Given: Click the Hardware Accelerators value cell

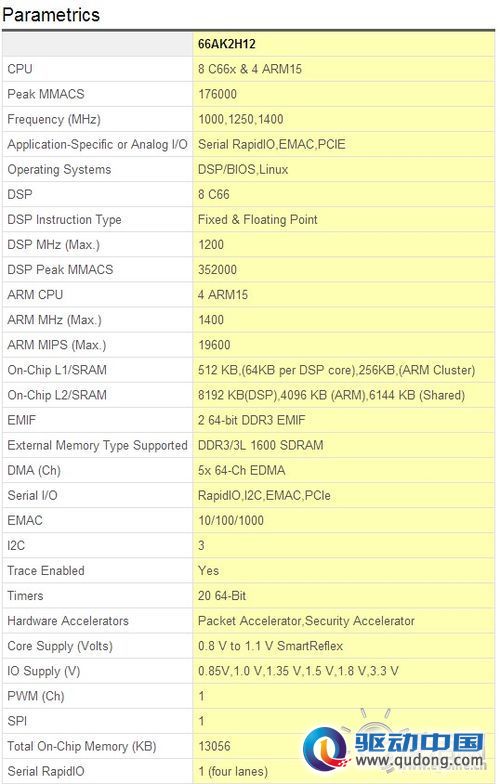Looking at the screenshot, I should point(344,621).
